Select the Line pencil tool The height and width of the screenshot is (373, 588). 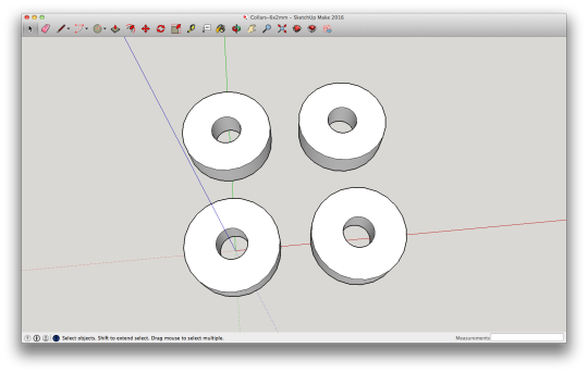click(x=61, y=29)
